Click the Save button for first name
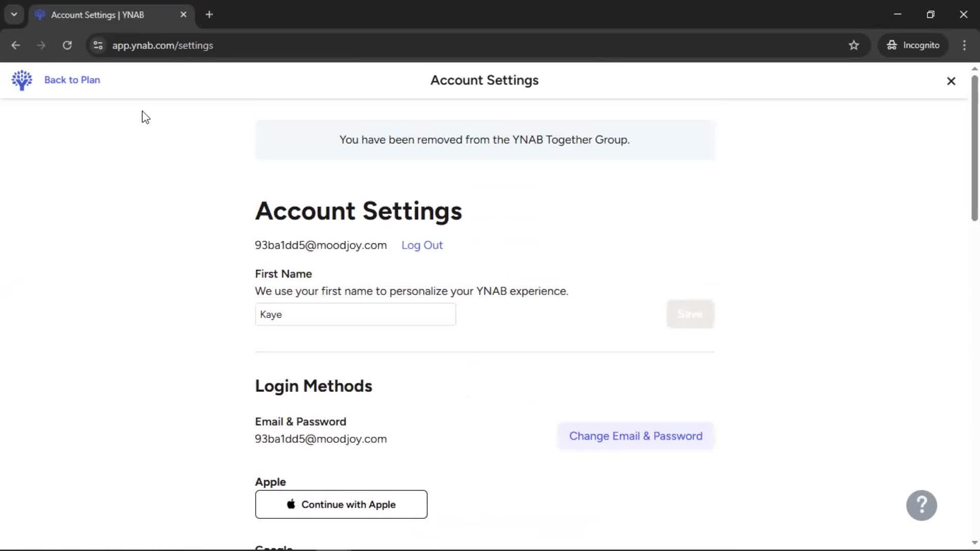This screenshot has height=551, width=980. coord(690,314)
